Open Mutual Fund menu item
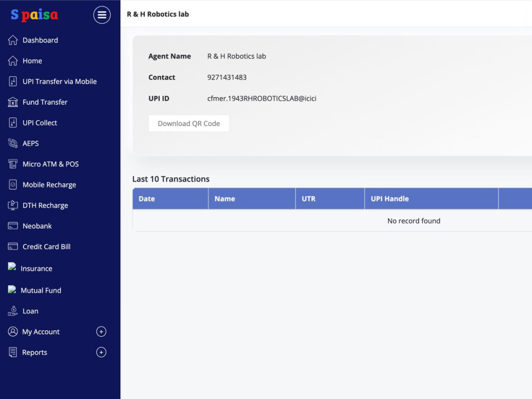 coord(41,290)
